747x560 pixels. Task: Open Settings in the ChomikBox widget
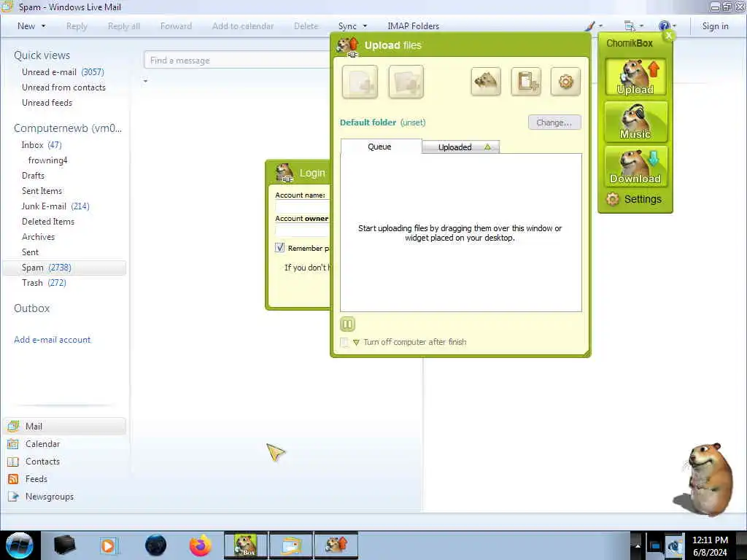[634, 199]
